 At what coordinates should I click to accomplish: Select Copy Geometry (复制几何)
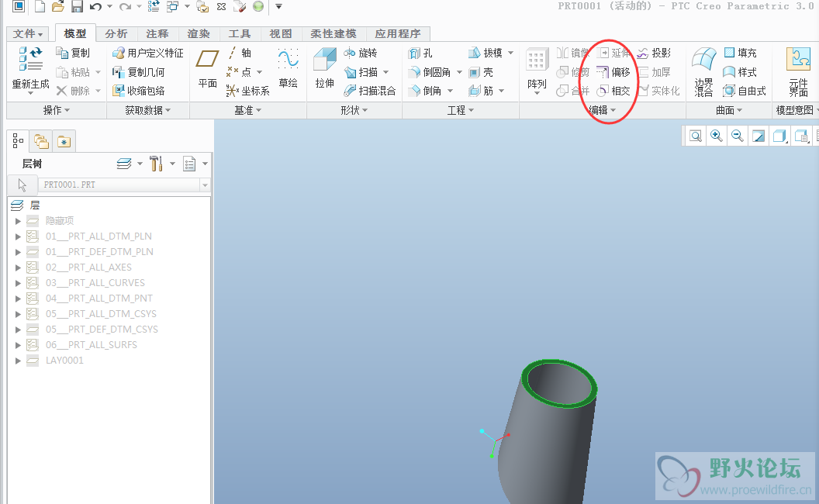[139, 72]
